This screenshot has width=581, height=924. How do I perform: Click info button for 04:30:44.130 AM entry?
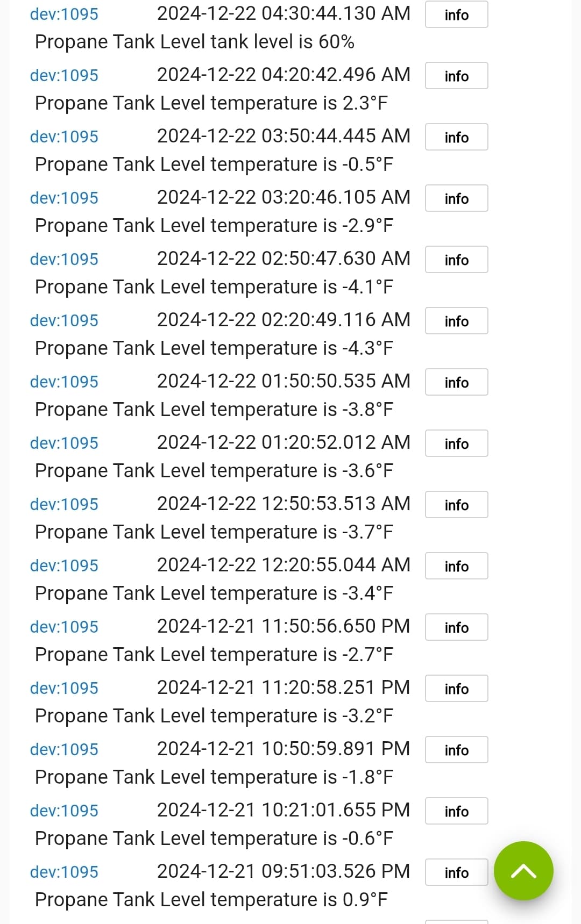click(x=456, y=15)
